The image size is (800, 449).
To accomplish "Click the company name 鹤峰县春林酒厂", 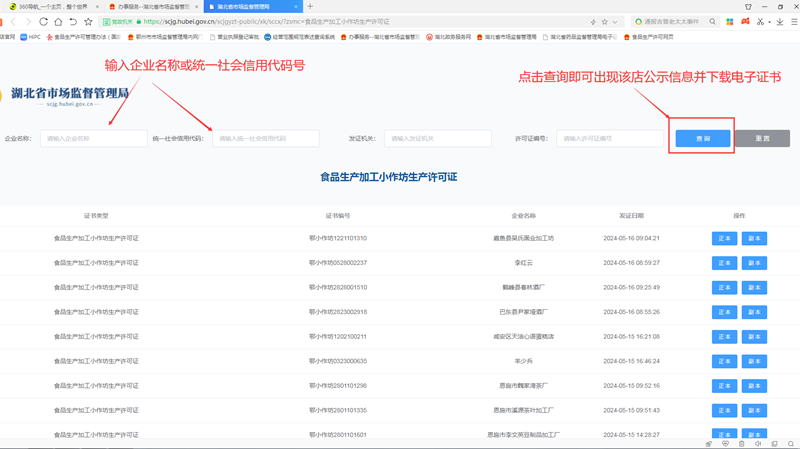I will 523,287.
